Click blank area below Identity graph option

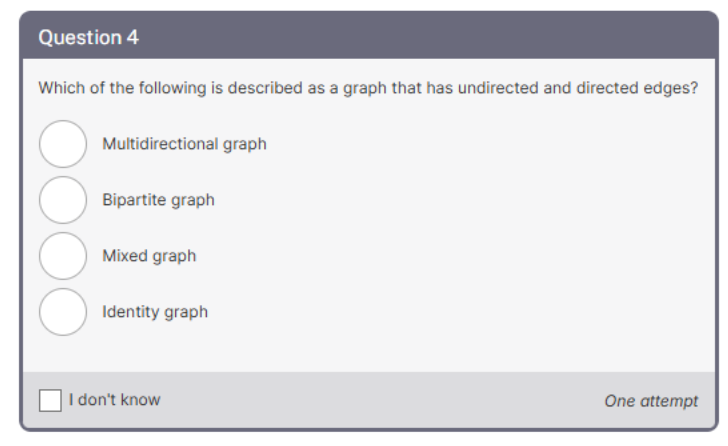369,354
